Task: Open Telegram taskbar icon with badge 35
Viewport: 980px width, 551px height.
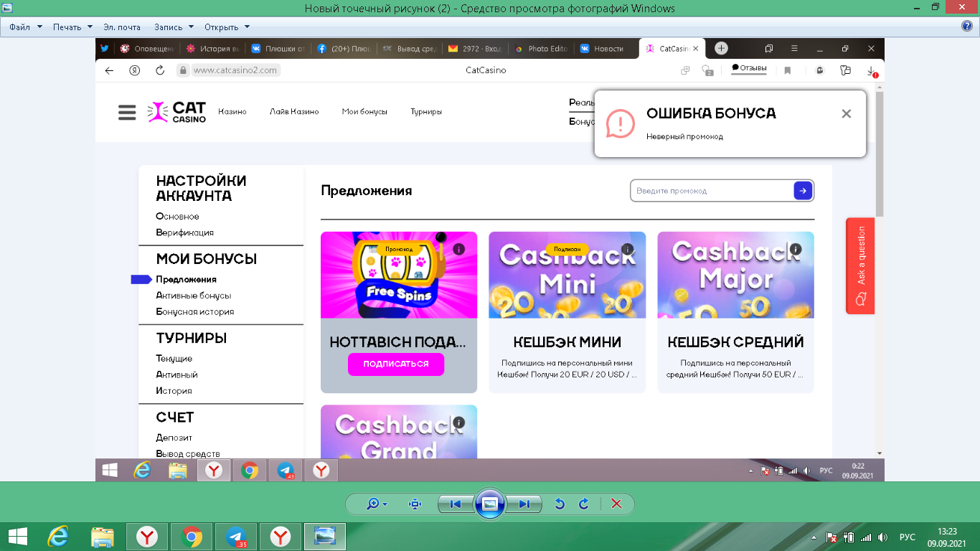Action: (x=236, y=537)
